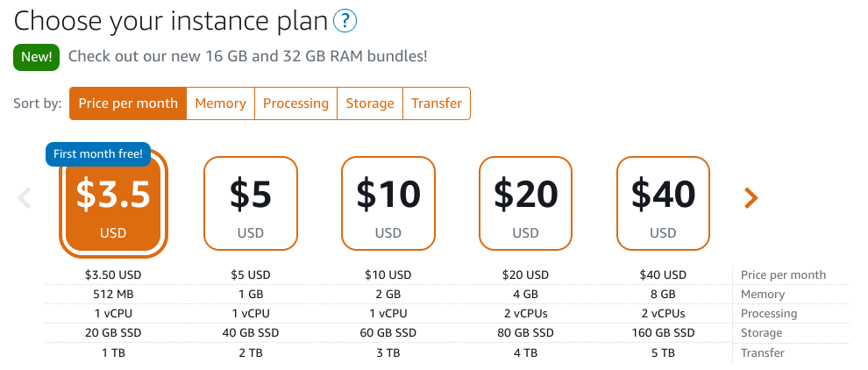Open the instance plan help icon
This screenshot has width=868, height=370.
coord(345,22)
